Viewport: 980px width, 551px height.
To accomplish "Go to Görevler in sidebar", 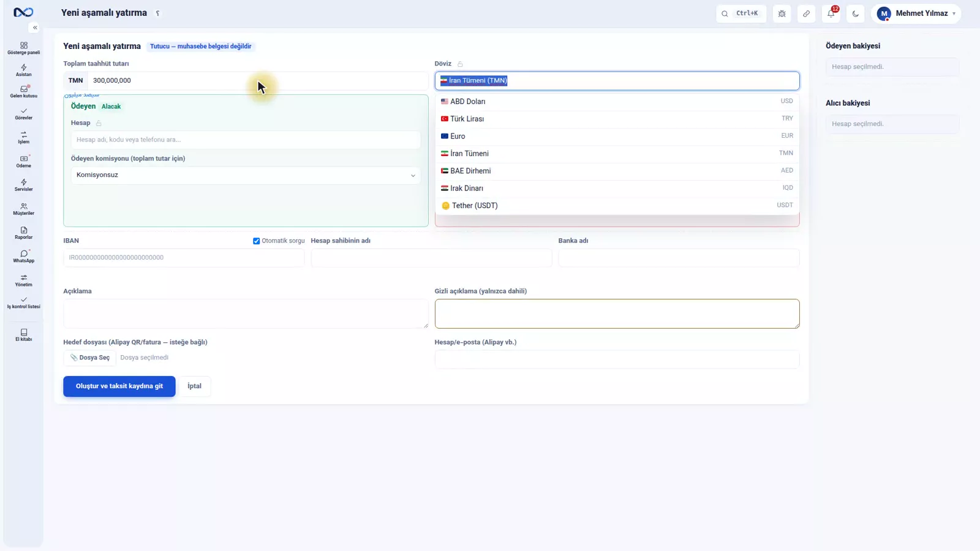I will [23, 114].
